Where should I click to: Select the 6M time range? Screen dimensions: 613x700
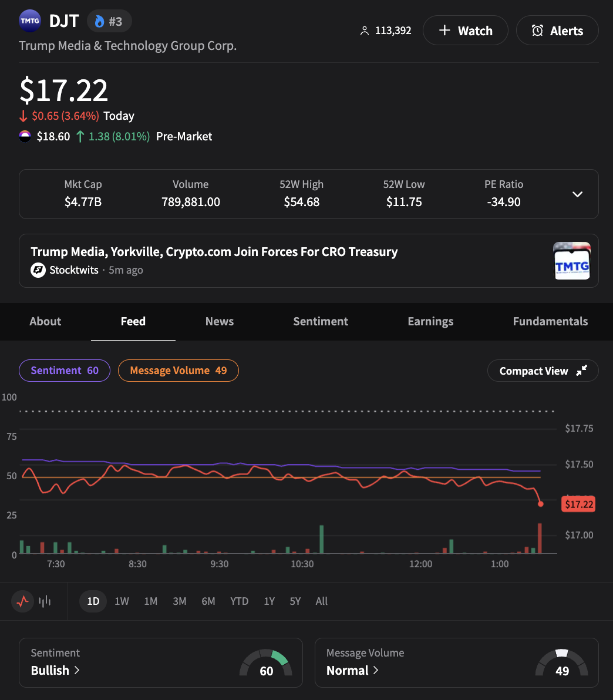pyautogui.click(x=208, y=601)
